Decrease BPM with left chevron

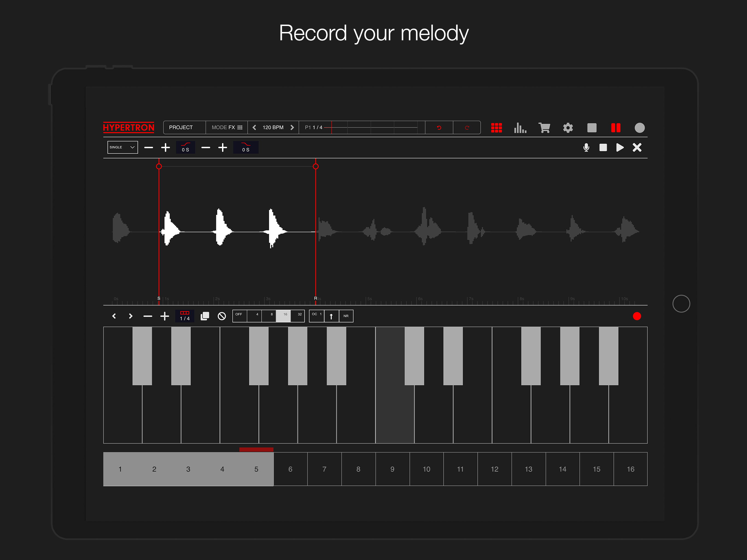pos(254,127)
